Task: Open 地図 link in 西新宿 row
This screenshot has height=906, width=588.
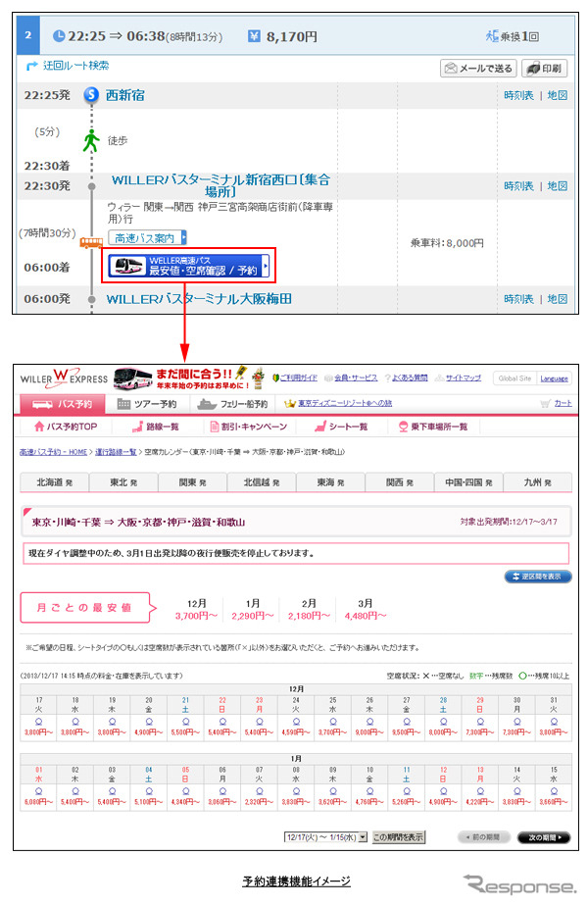Action: tap(558, 95)
